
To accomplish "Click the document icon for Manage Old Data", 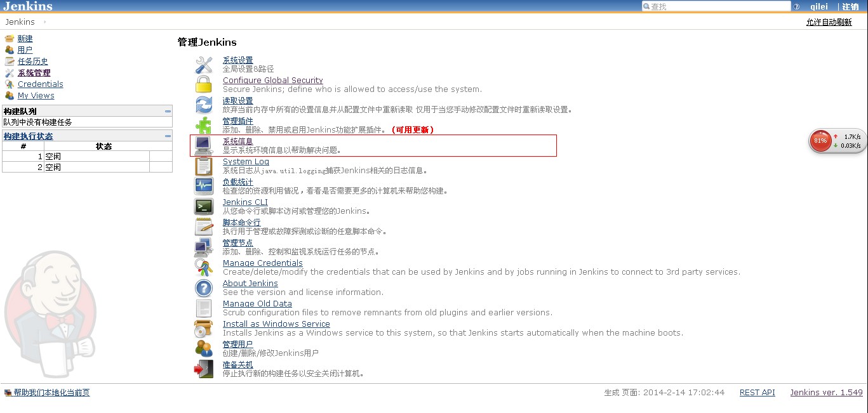I will point(204,308).
